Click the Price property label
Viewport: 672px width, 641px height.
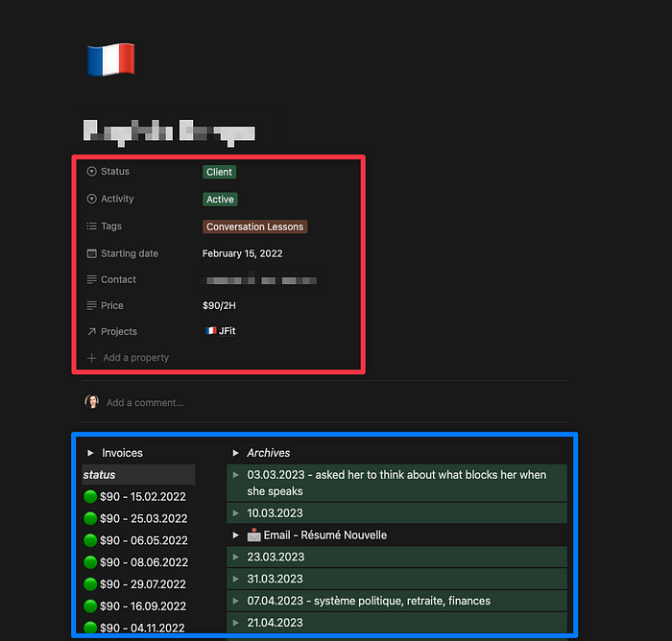click(112, 305)
